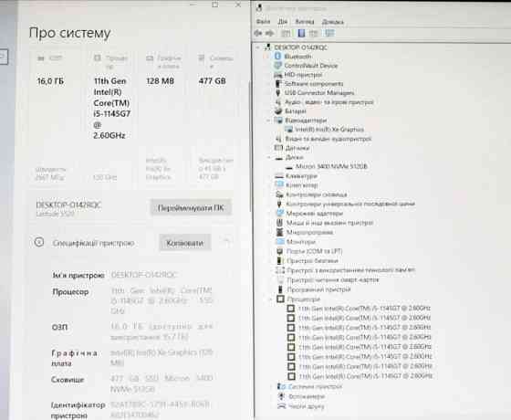
Task: Click the Про систему heading
Action: [x=69, y=33]
